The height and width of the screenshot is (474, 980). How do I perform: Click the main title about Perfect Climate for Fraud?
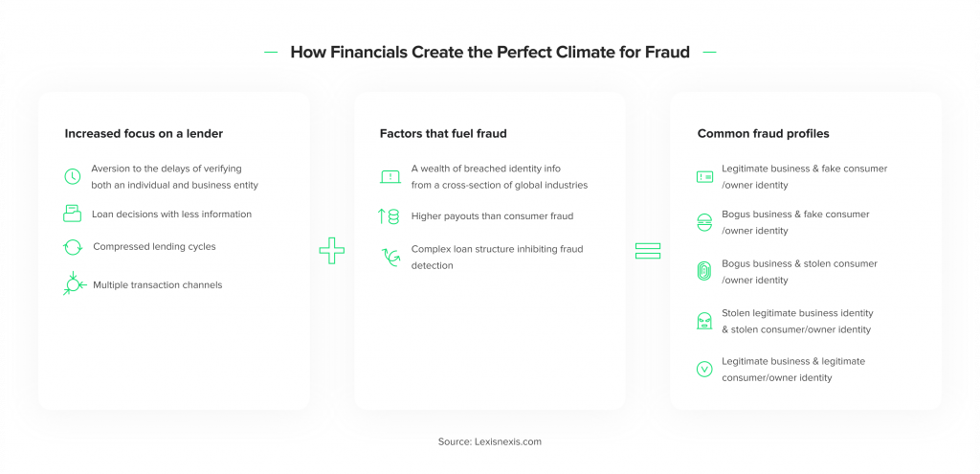pos(490,52)
